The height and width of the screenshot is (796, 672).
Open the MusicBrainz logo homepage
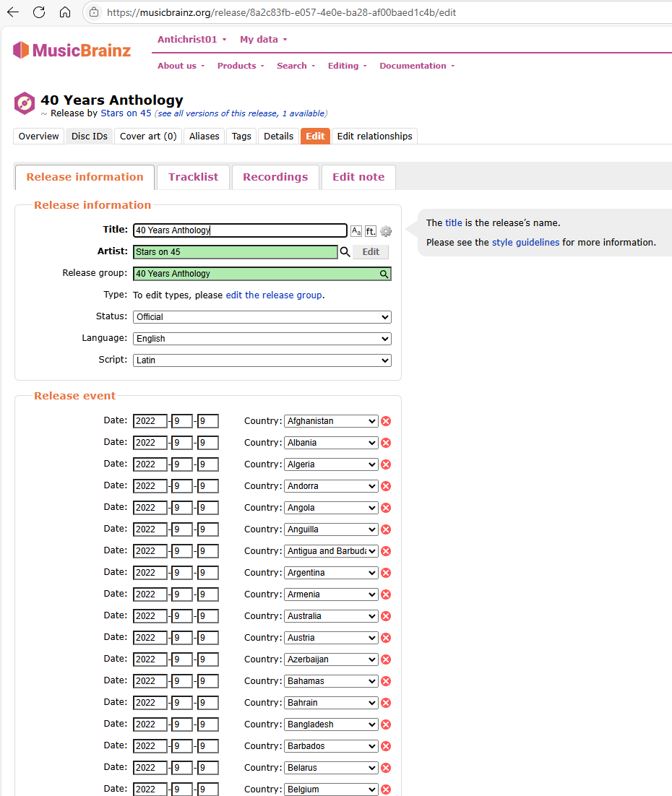coord(72,51)
